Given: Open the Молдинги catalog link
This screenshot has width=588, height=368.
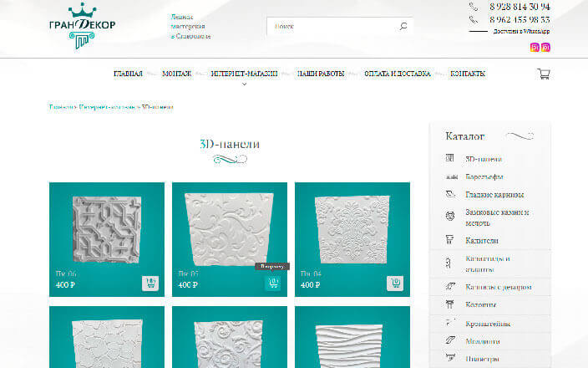Looking at the screenshot, I should click(x=483, y=341).
